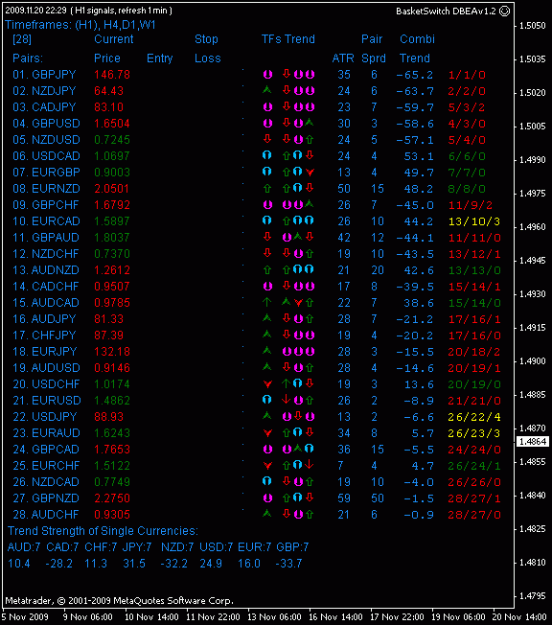Click the spread value 20 for AUDNZD
Screen dimensions: 552x625
(377, 270)
